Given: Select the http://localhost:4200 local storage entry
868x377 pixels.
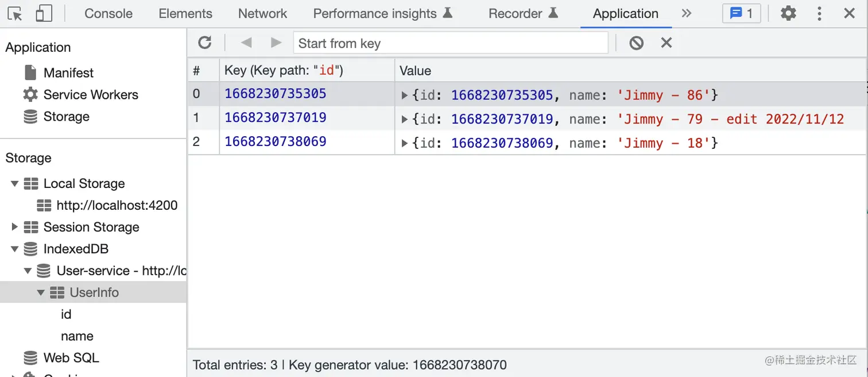Looking at the screenshot, I should click(x=117, y=205).
